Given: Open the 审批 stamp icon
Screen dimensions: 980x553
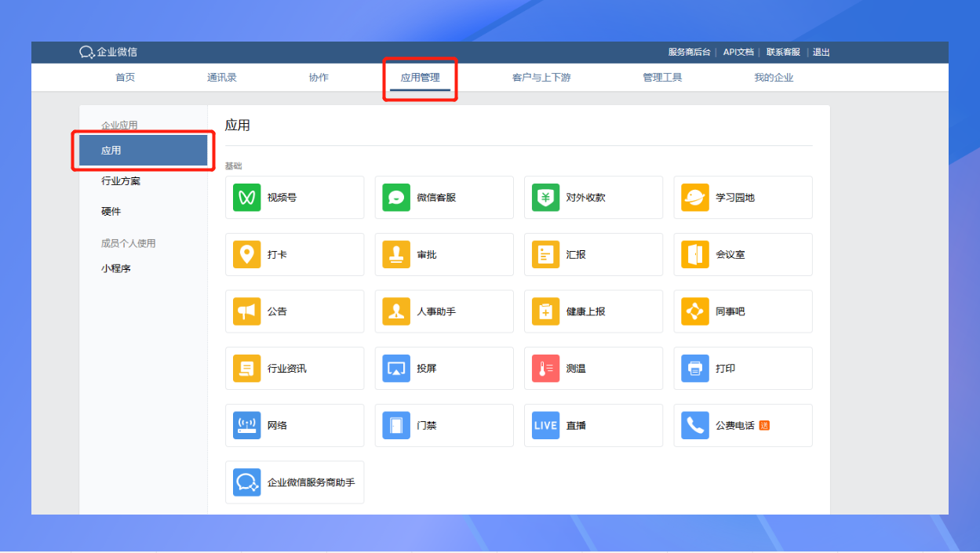Looking at the screenshot, I should coord(396,255).
